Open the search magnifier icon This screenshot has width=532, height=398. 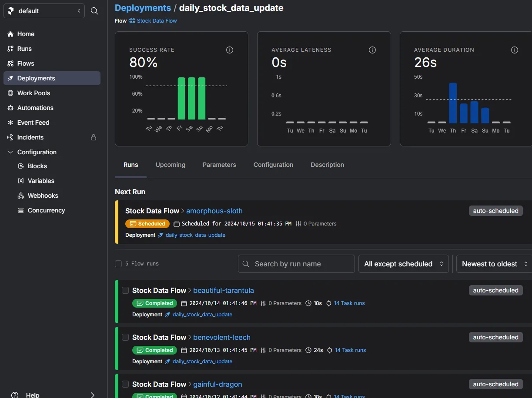(94, 11)
